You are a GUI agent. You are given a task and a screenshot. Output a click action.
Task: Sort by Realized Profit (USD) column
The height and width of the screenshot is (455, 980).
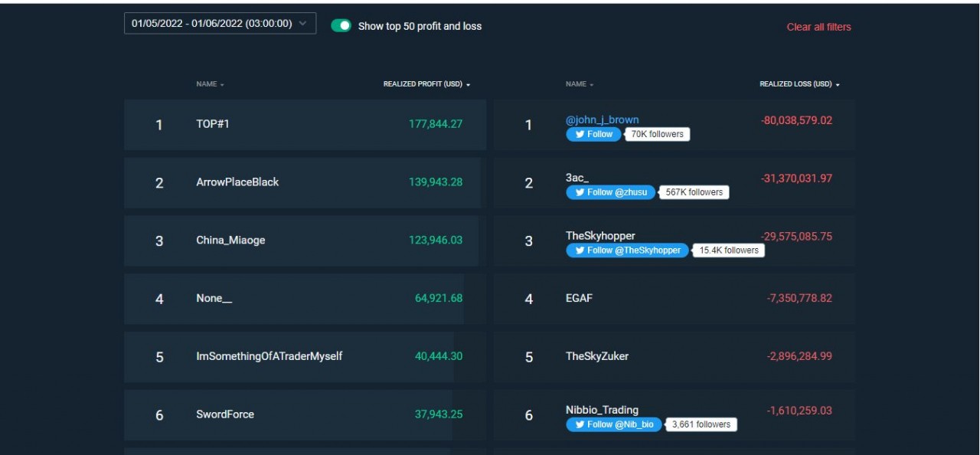[426, 84]
